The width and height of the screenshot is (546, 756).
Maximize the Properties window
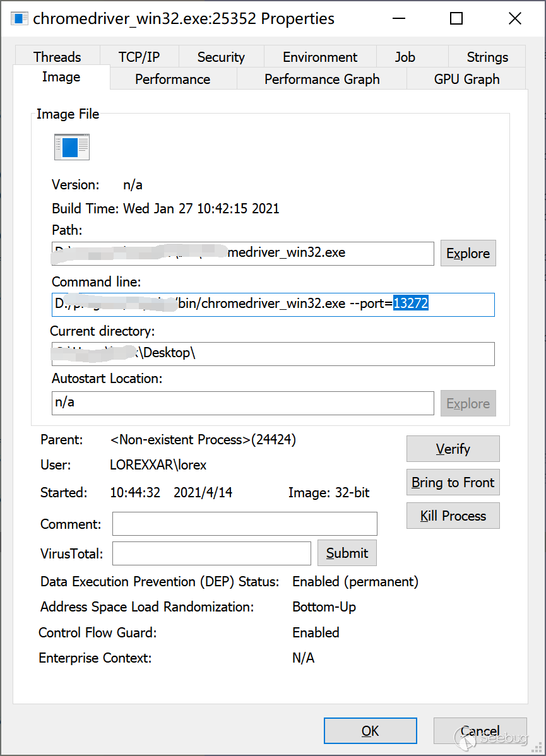(x=456, y=18)
